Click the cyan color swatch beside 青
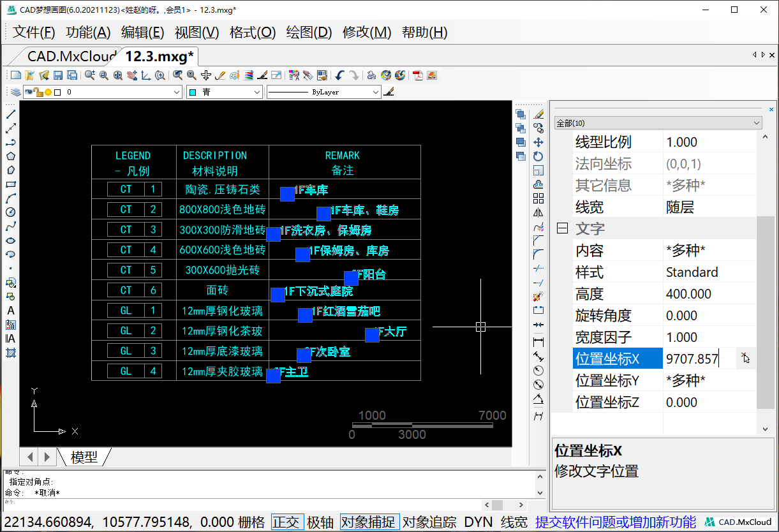The height and width of the screenshot is (532, 779). (x=193, y=92)
